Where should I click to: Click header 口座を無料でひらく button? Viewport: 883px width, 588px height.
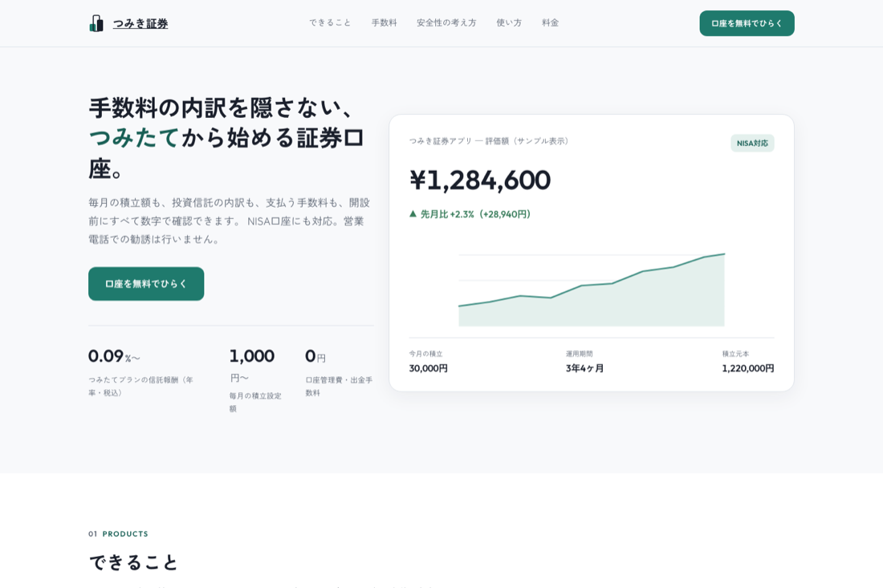point(747,23)
